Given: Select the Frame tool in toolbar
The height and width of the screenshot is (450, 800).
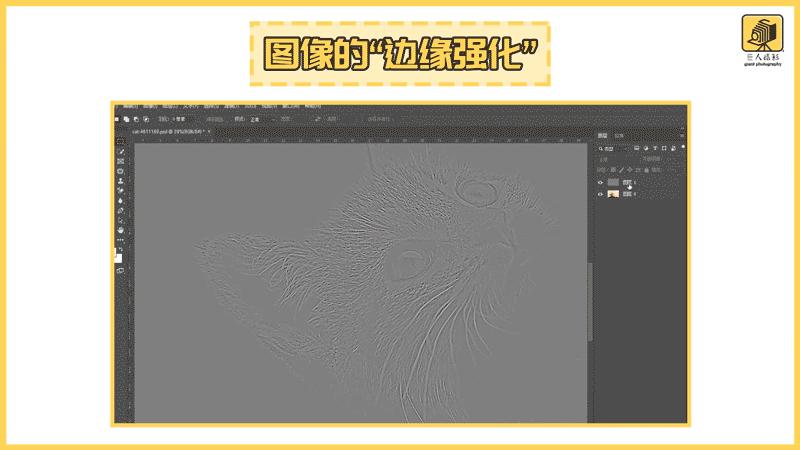Looking at the screenshot, I should (120, 161).
